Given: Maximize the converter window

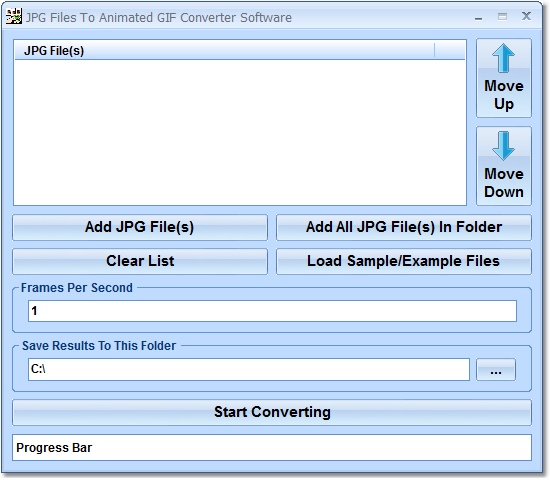Looking at the screenshot, I should point(502,16).
